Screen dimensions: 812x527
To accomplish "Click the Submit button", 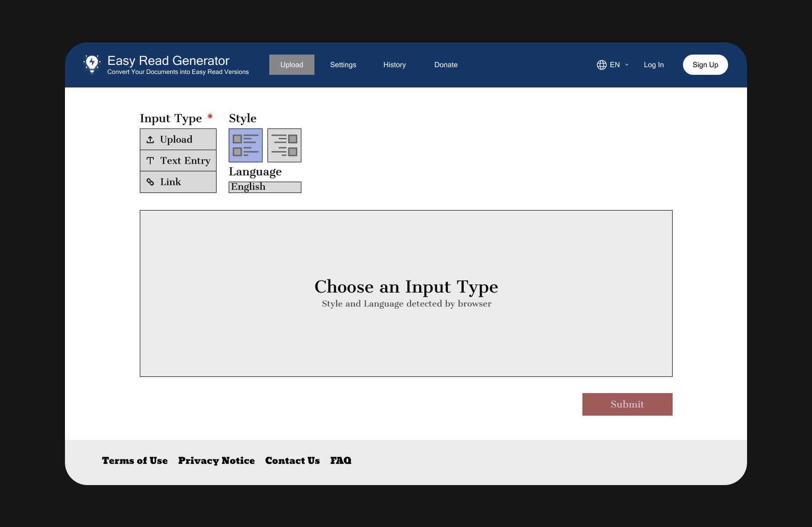I will pos(627,404).
